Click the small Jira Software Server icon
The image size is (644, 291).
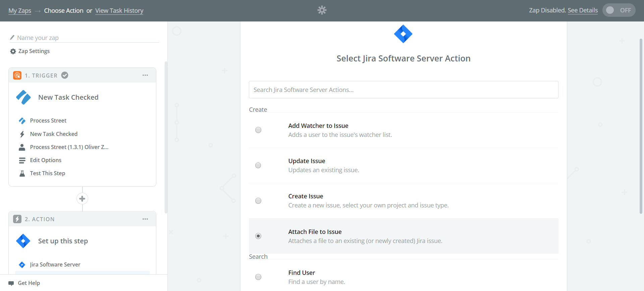(x=22, y=264)
